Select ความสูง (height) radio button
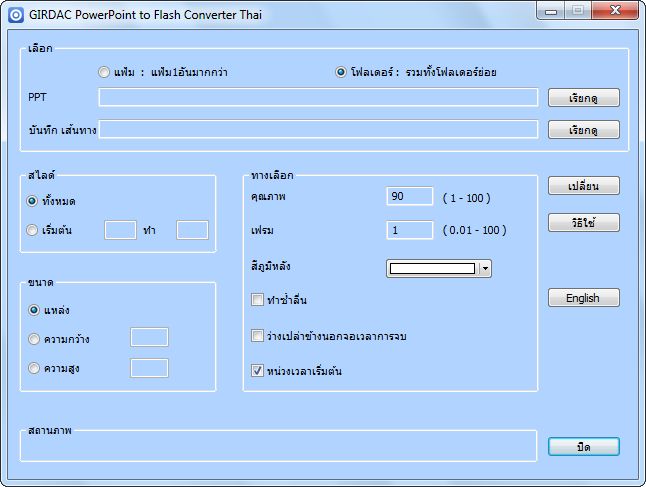Image resolution: width=646 pixels, height=487 pixels. coord(34,368)
